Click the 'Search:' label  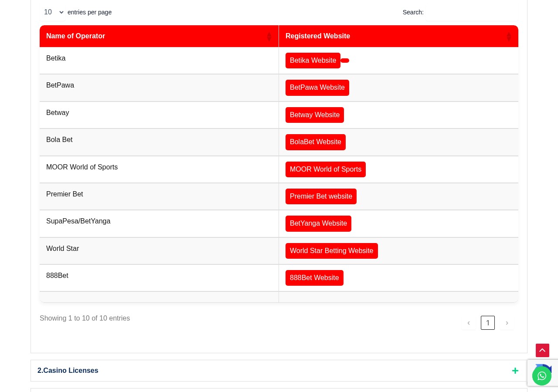click(x=413, y=12)
